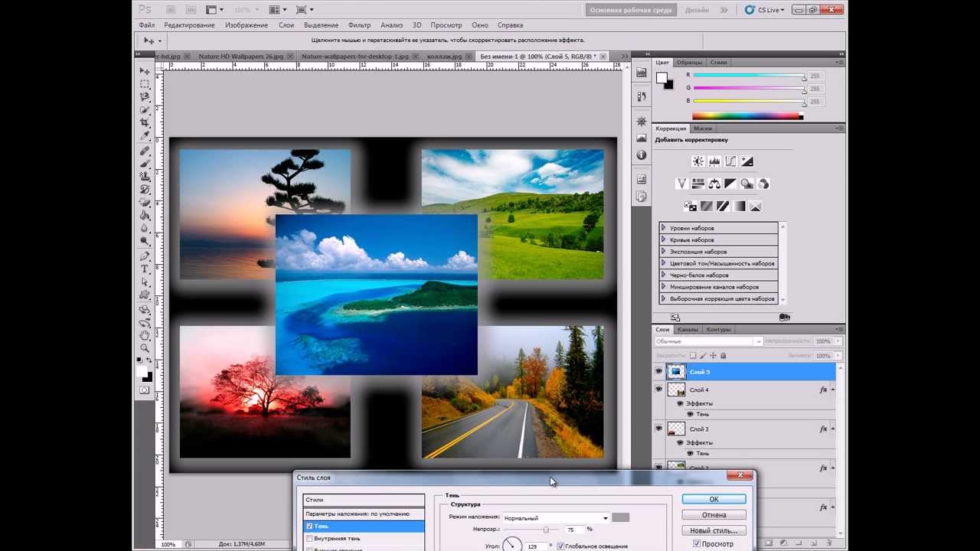
Task: Select the Pen tool
Action: click(145, 256)
